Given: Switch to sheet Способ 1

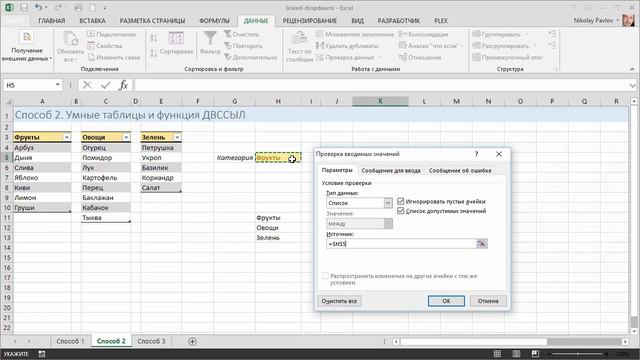Looking at the screenshot, I should pos(70,341).
